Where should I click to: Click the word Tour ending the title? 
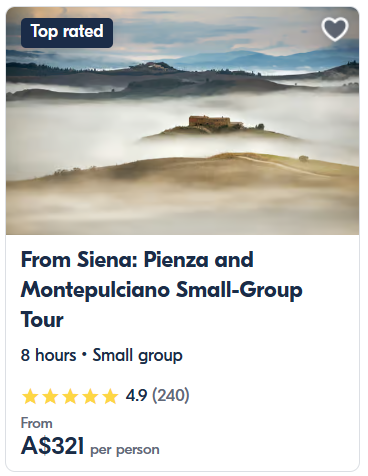point(42,320)
